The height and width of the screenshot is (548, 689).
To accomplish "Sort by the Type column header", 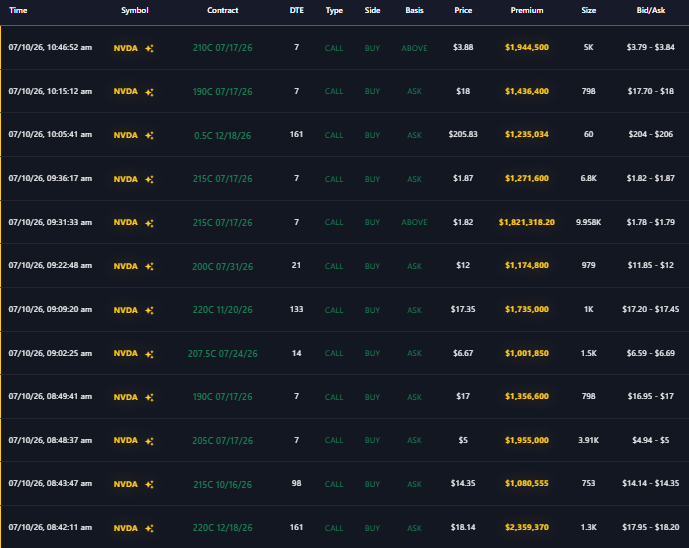I will pos(334,10).
